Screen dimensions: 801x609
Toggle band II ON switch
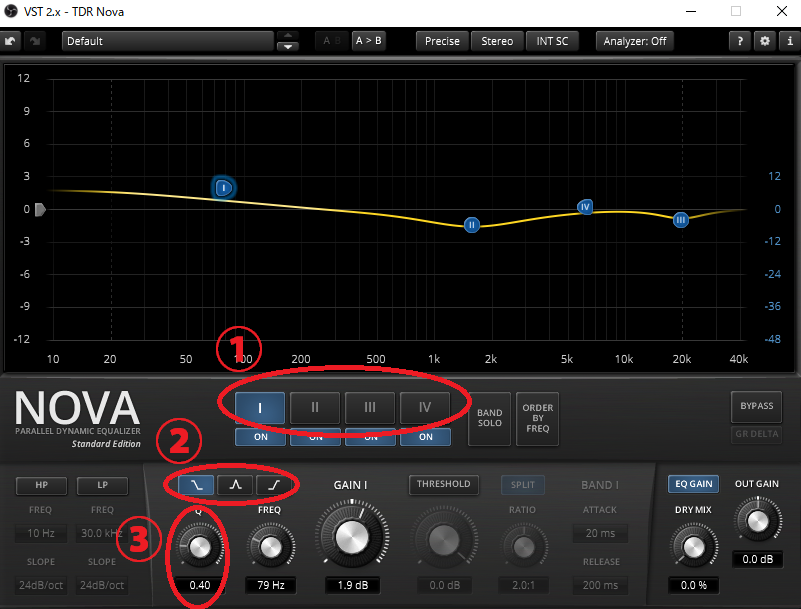315,437
